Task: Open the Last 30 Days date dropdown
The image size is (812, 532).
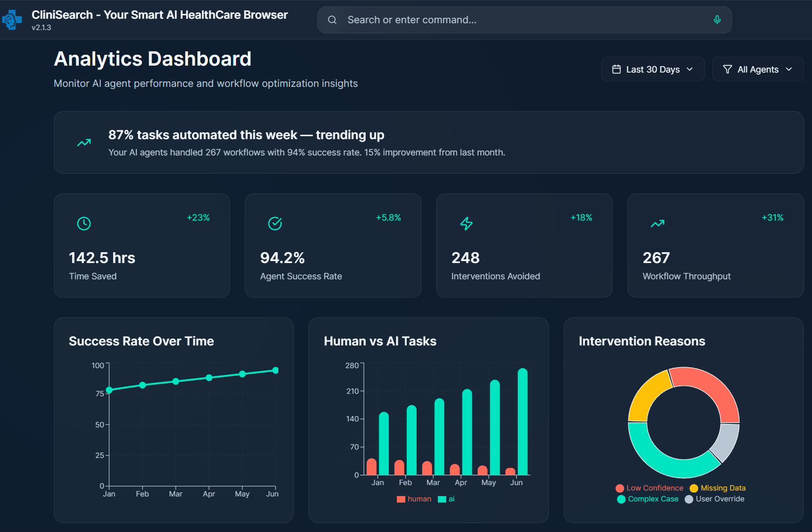Action: (652, 70)
